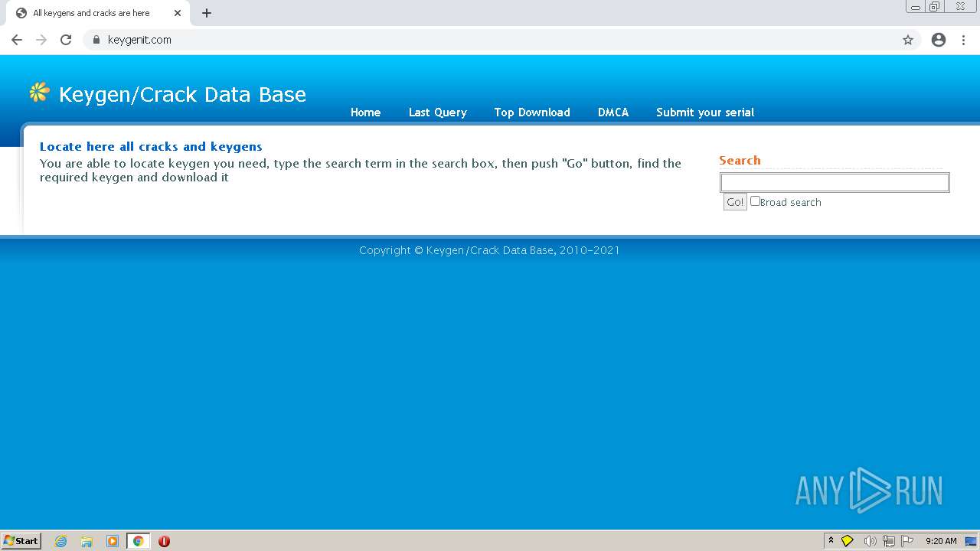The width and height of the screenshot is (980, 551).
Task: Click the browser back arrow
Action: (x=17, y=40)
